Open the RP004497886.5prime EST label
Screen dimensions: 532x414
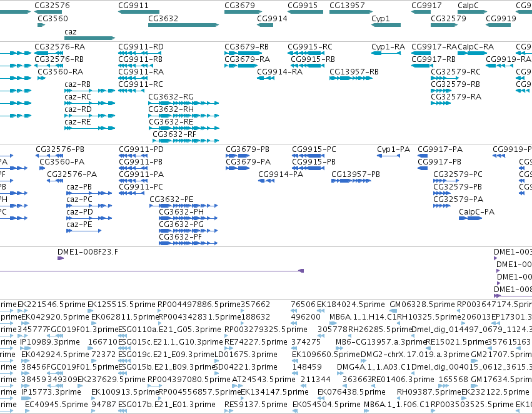(198, 305)
